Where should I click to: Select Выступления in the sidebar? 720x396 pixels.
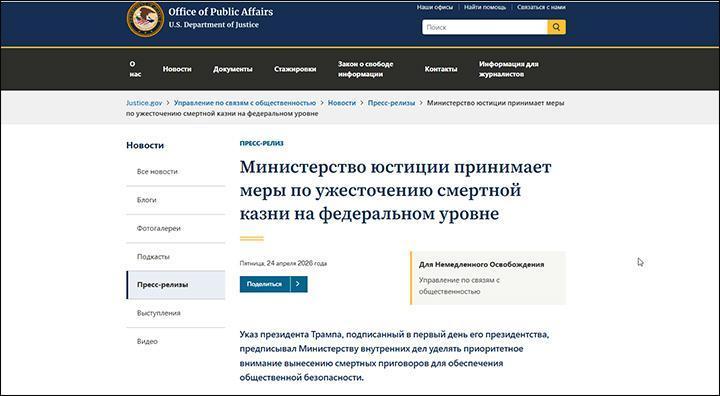(x=175, y=313)
